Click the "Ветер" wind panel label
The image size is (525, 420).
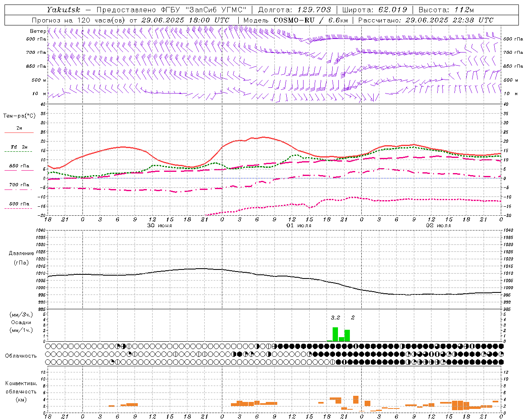(38, 31)
